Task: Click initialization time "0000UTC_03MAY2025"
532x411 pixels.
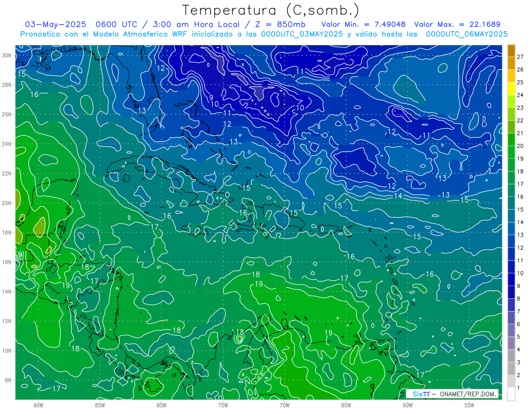Action: point(302,34)
